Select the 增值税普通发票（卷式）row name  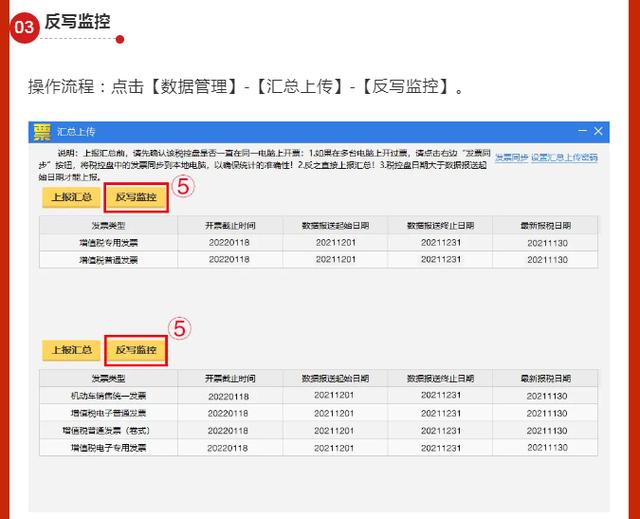(107, 431)
